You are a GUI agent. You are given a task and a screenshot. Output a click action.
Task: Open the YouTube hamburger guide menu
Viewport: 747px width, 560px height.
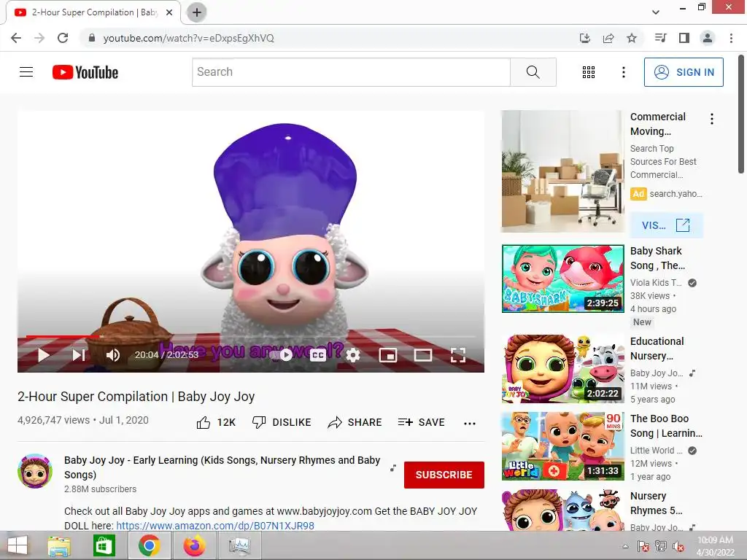tap(26, 72)
